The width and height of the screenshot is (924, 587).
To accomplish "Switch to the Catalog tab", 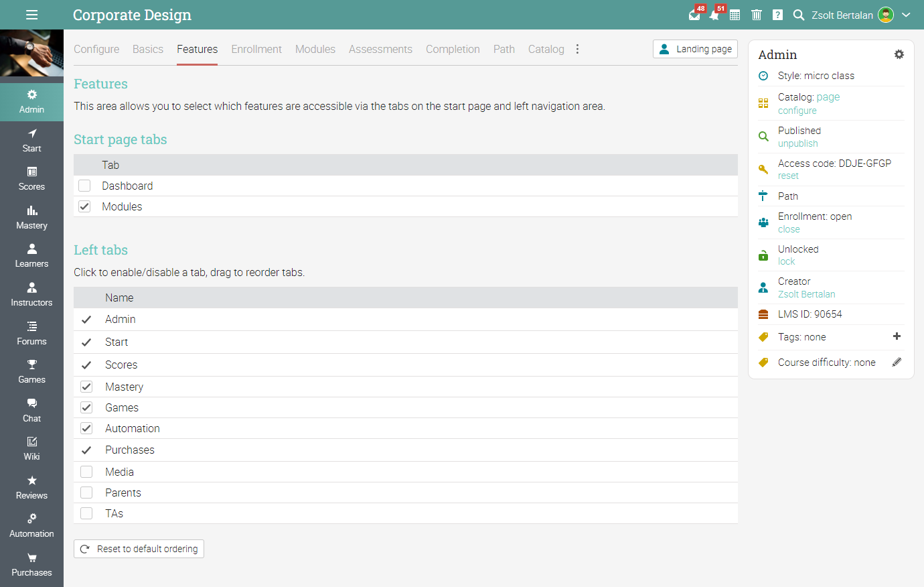I will coord(546,49).
